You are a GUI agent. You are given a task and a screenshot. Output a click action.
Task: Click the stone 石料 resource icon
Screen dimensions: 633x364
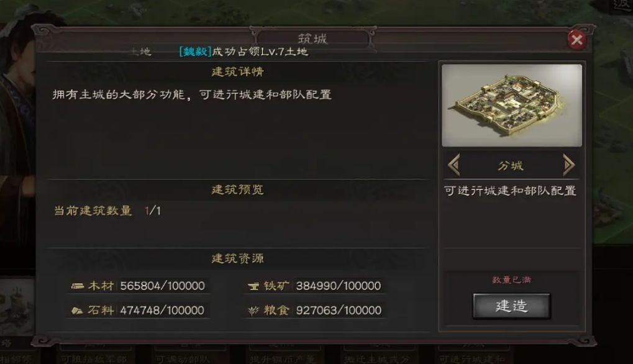(x=77, y=311)
